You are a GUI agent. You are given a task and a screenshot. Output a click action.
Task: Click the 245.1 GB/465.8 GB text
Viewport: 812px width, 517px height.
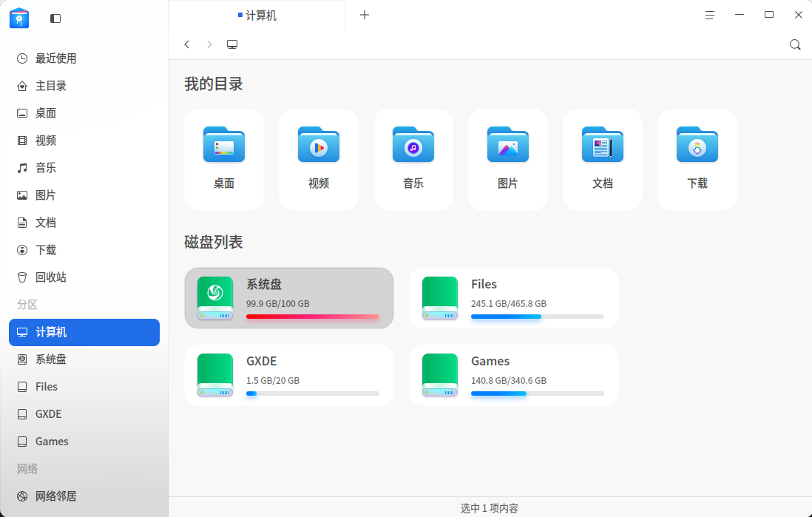(x=509, y=303)
